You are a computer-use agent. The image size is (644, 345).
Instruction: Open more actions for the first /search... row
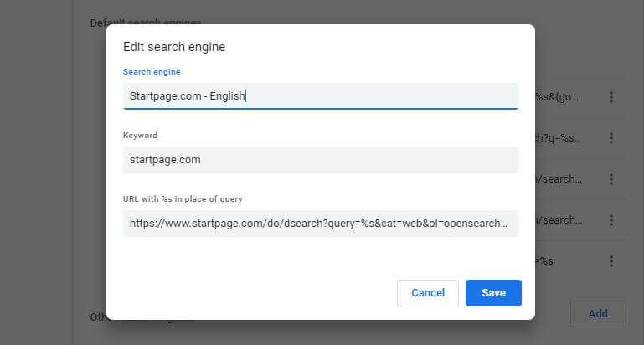click(611, 179)
